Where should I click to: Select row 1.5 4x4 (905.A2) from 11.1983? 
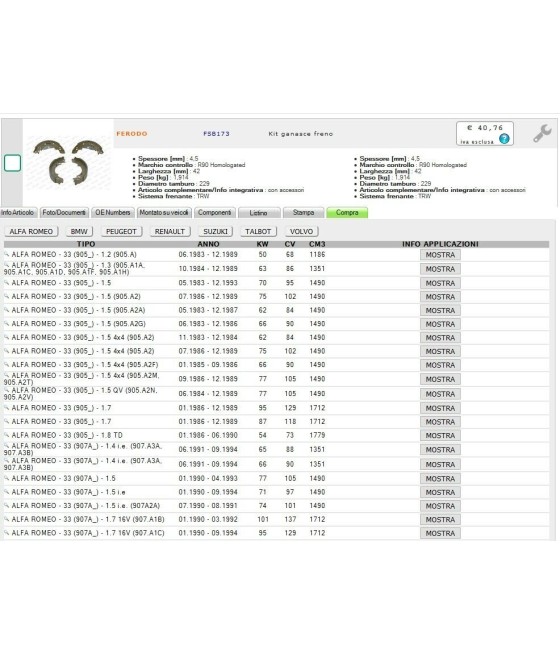[x=276, y=338]
